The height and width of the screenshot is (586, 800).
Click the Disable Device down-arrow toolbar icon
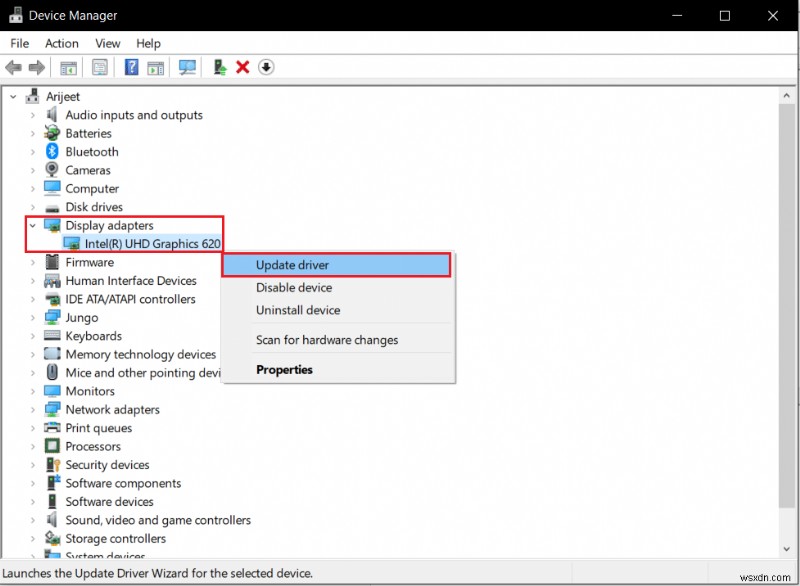pos(265,67)
